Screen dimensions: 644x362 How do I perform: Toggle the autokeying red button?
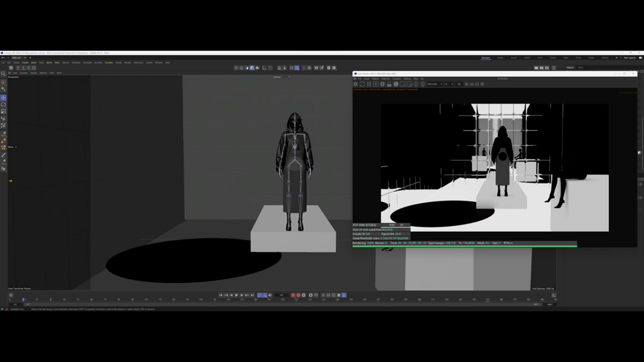click(299, 295)
